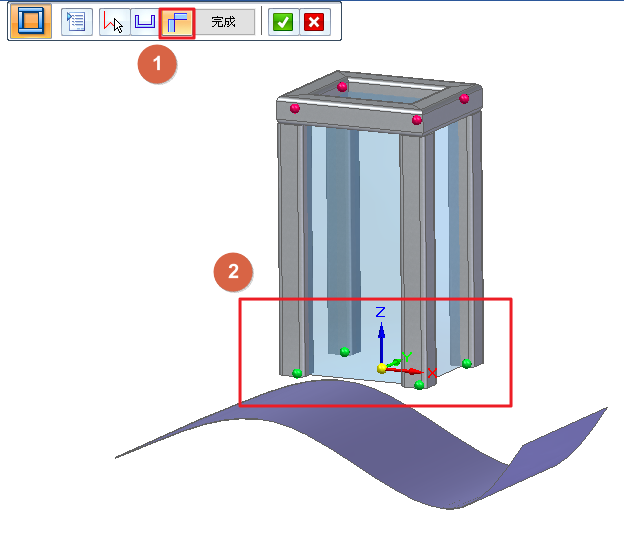Accept with the green check mark button
624x533 pixels.
(x=283, y=22)
